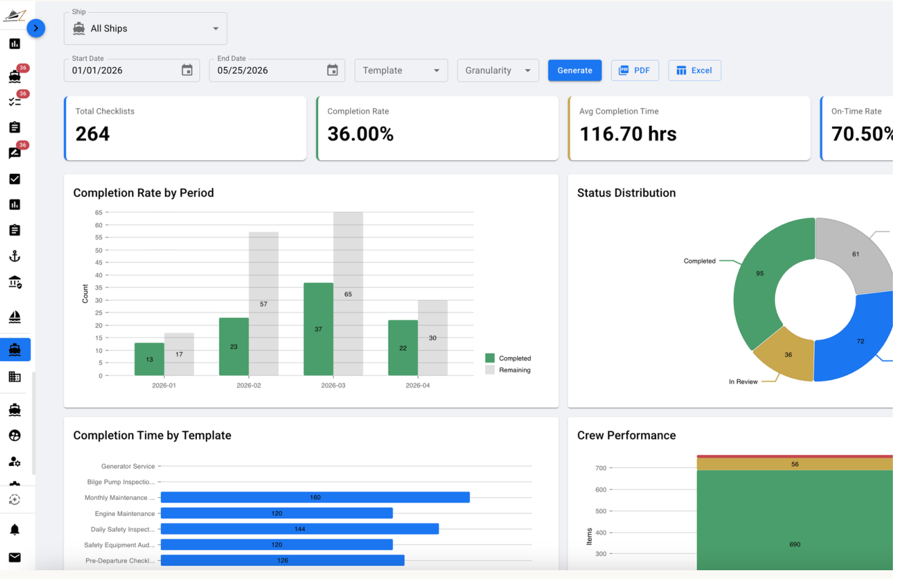Click the Bilge Pump Inspectio label

click(x=121, y=482)
